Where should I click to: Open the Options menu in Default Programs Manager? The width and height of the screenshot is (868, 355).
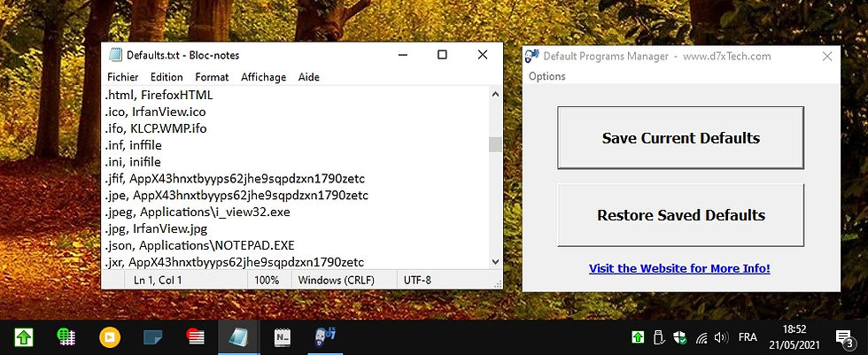click(547, 76)
